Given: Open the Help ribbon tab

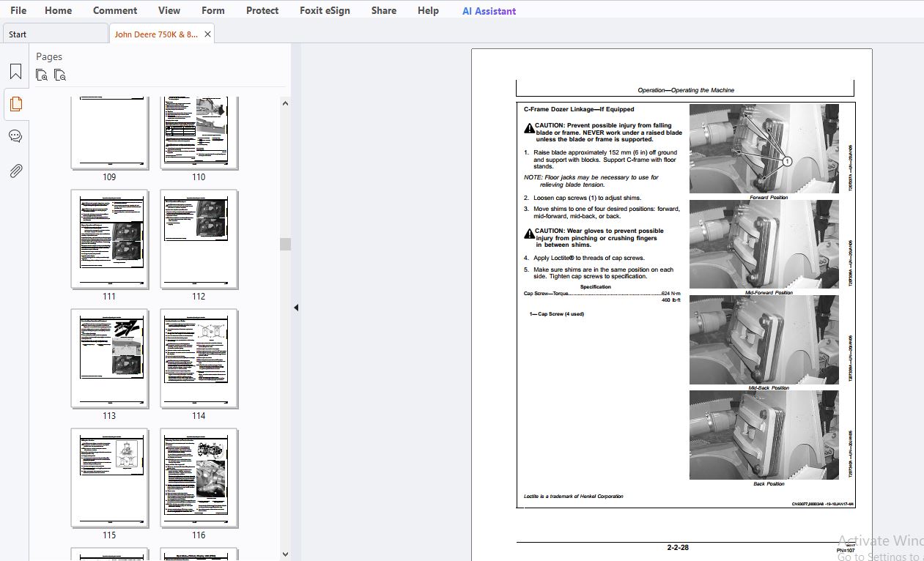Looking at the screenshot, I should click(x=428, y=10).
